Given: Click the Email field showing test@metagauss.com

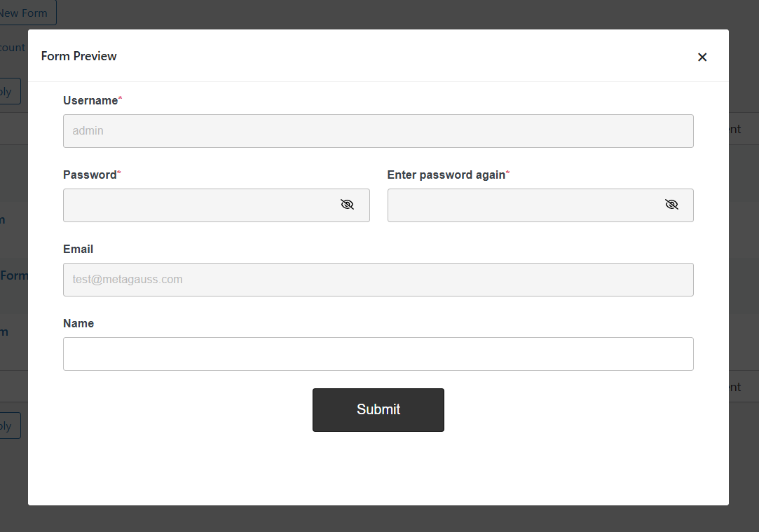Looking at the screenshot, I should 378,279.
